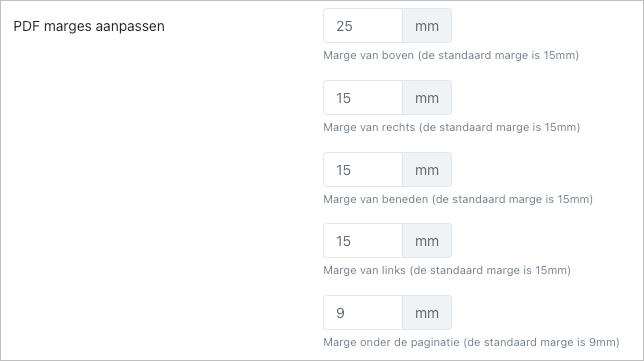Screen dimensions: 644x361
Task: Click the 'Marge van rechts' hint words
Action: point(369,127)
